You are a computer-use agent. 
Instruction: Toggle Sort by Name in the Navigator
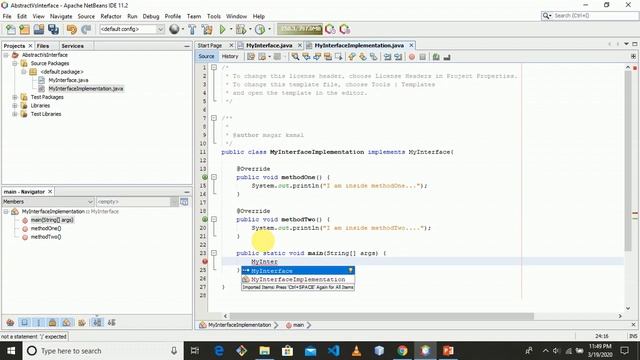click(x=97, y=322)
